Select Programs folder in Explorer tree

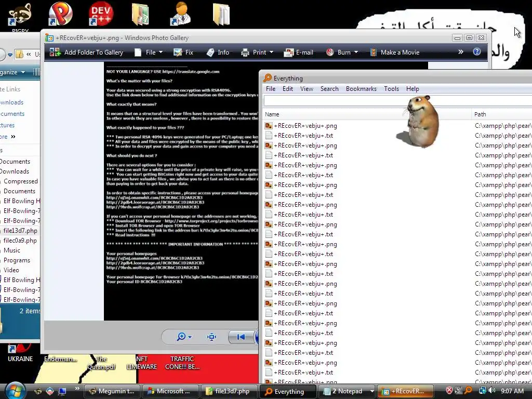click(17, 260)
